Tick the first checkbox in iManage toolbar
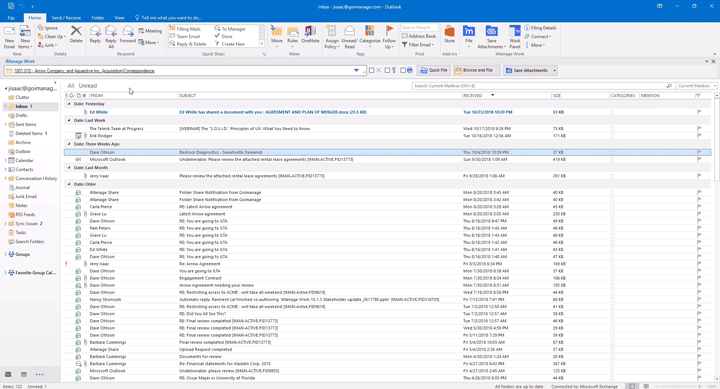This screenshot has width=720, height=389. pos(371,70)
